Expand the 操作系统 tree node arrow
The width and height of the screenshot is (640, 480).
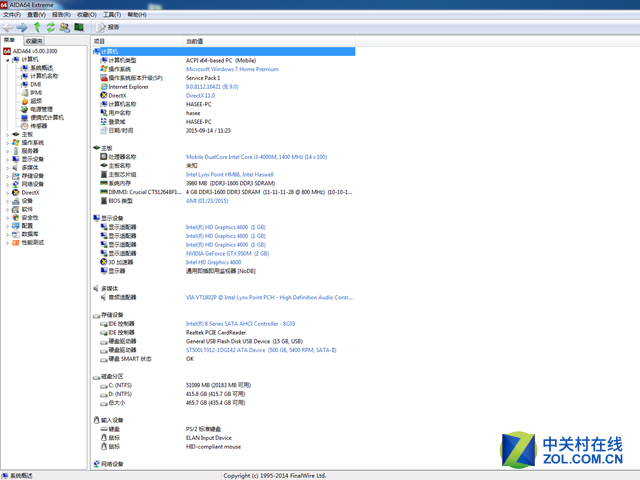(x=7, y=143)
